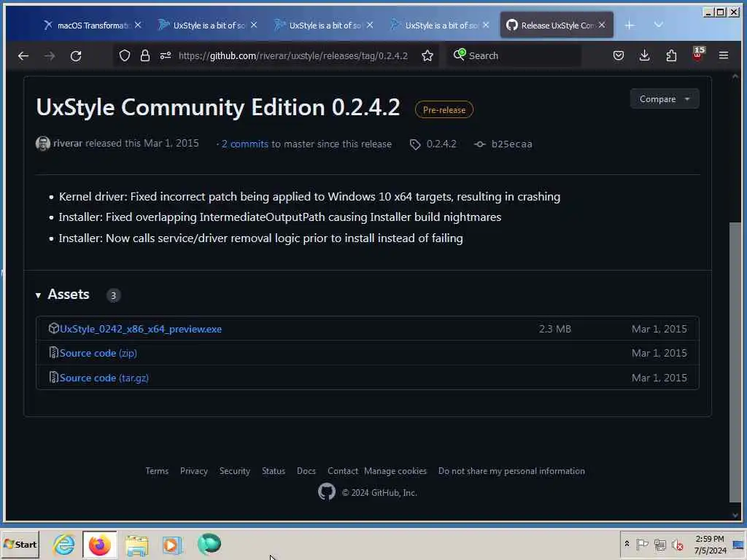This screenshot has width=747, height=560.
Task: Open the Firefox hamburger menu
Action: pyautogui.click(x=724, y=55)
